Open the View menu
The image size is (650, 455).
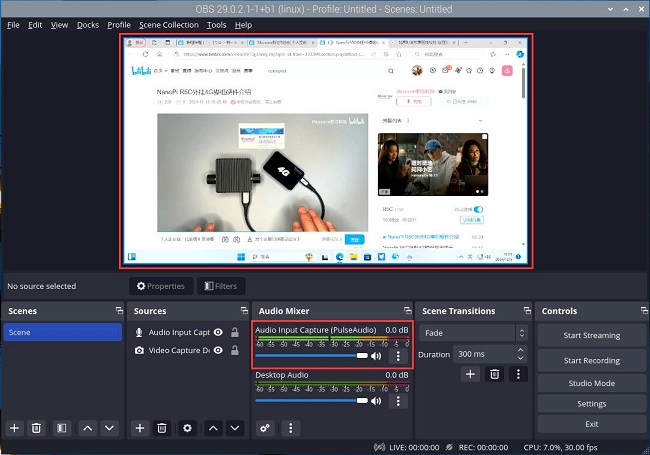59,25
